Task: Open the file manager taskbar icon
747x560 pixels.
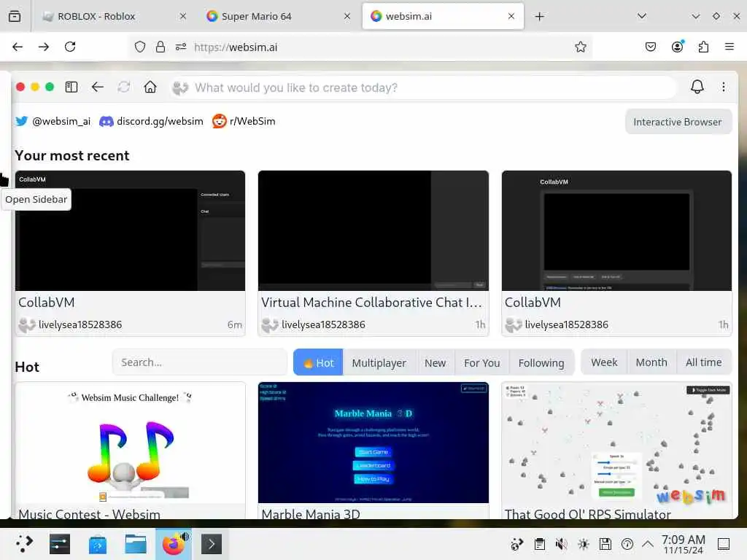Action: click(135, 544)
